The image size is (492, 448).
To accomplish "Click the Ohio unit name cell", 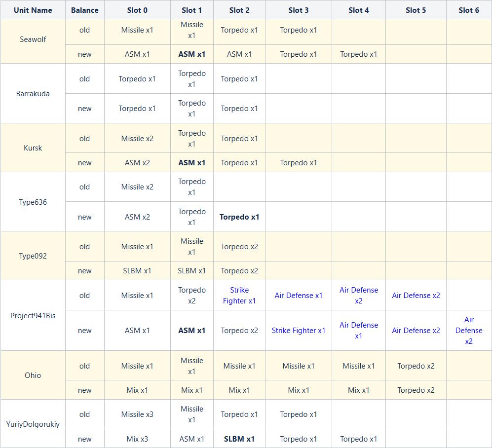I will click(33, 375).
